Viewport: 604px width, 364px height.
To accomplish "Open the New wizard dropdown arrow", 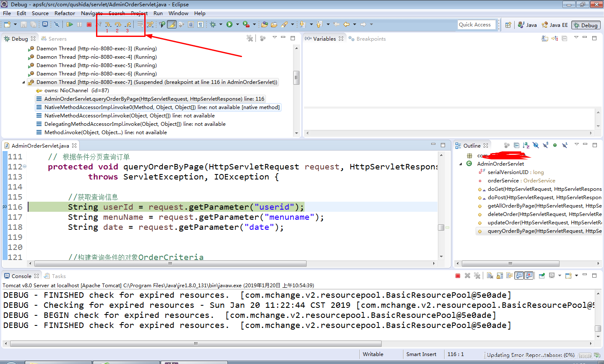I will point(15,24).
